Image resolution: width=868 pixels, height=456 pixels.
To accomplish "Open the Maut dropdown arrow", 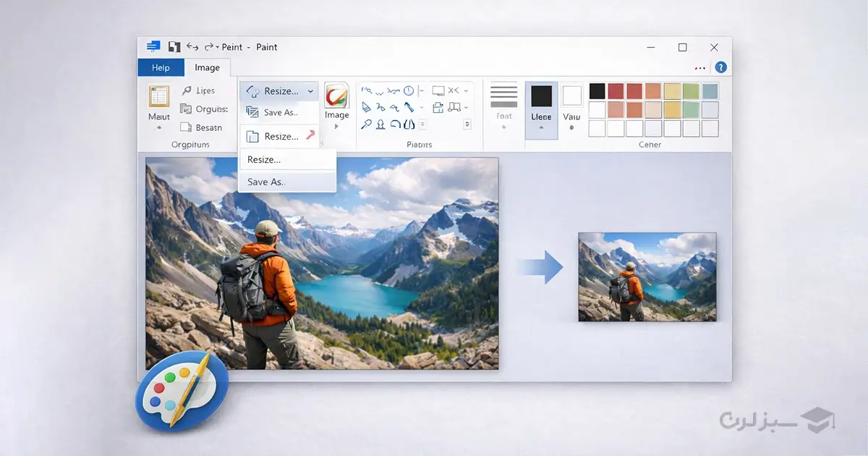I will (158, 128).
